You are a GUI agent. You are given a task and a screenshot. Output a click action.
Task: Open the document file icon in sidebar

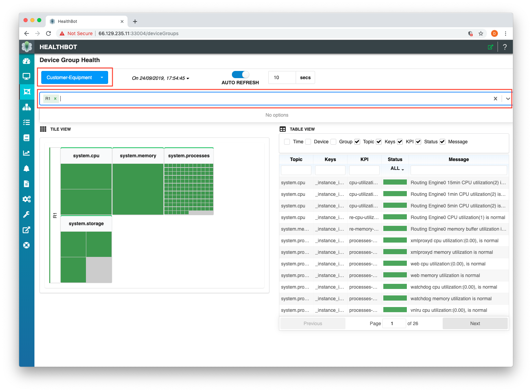27,184
